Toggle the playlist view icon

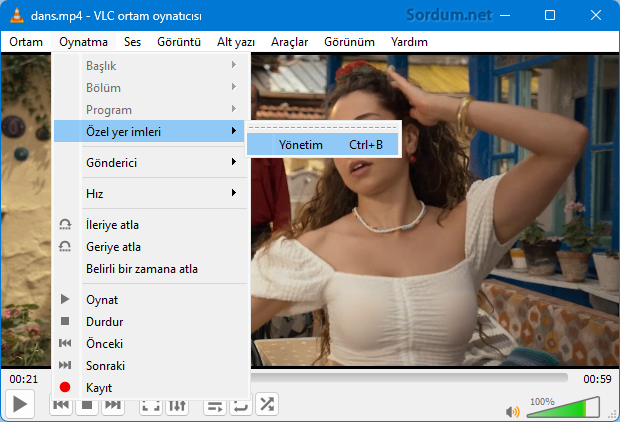[x=215, y=405]
